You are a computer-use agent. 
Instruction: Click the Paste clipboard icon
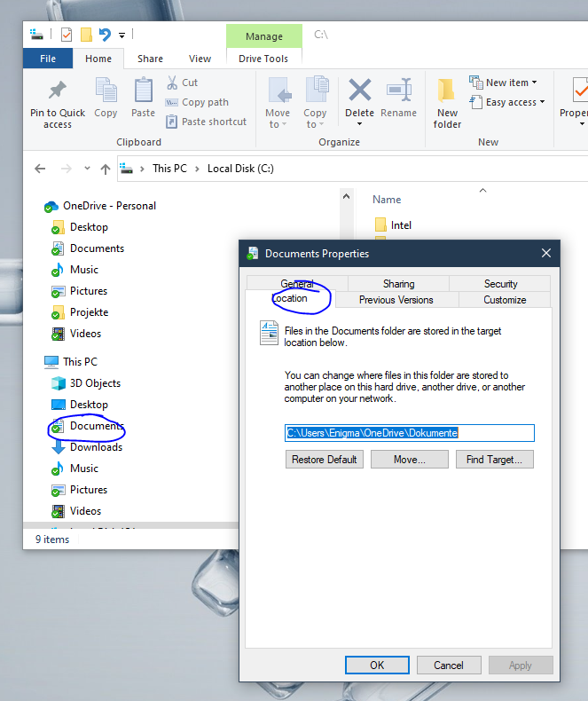tap(144, 89)
